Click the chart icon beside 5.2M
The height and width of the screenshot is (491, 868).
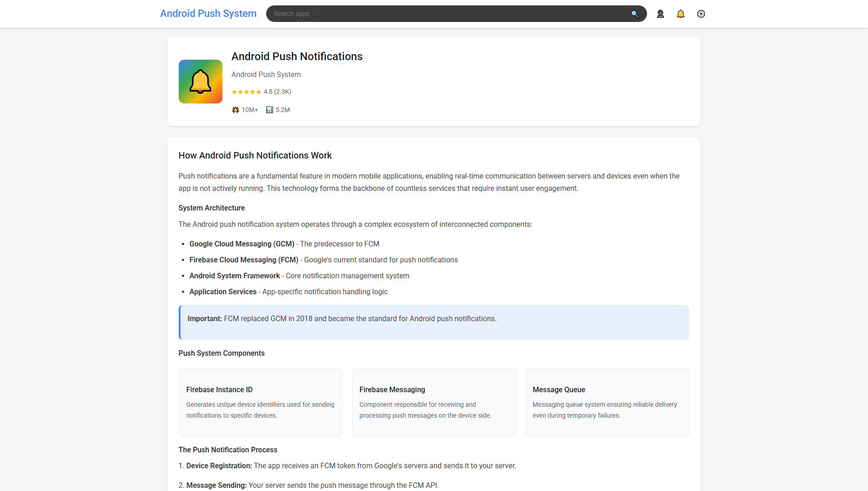269,110
